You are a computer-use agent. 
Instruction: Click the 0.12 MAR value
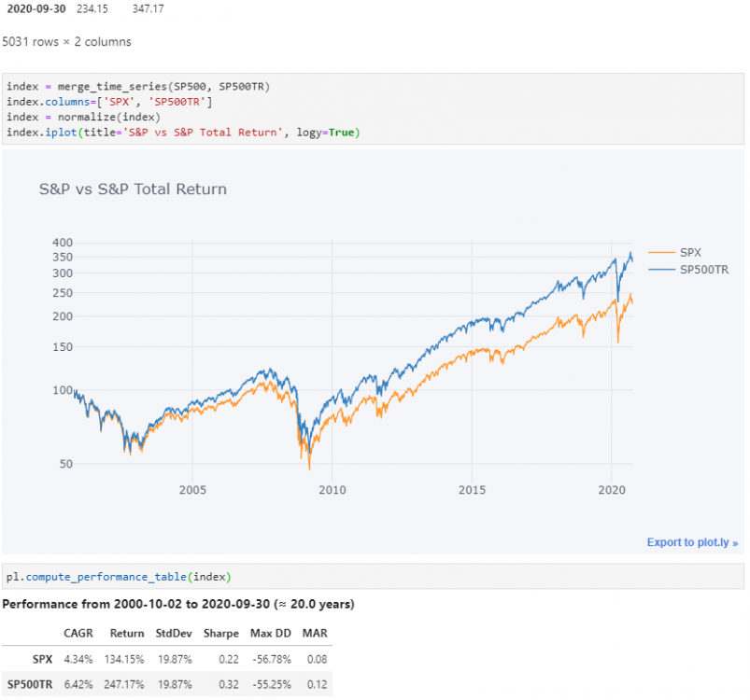318,684
